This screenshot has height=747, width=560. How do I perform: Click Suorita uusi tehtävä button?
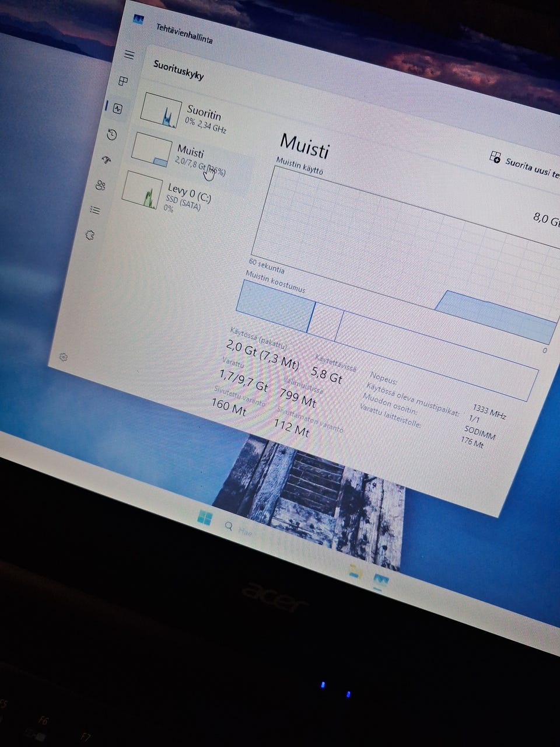tap(525, 166)
